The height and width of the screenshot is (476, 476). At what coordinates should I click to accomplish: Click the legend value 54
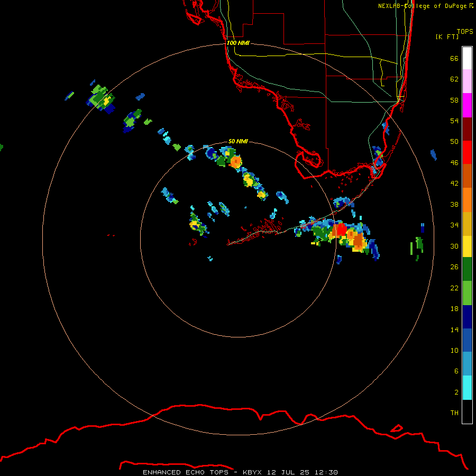[x=454, y=121]
